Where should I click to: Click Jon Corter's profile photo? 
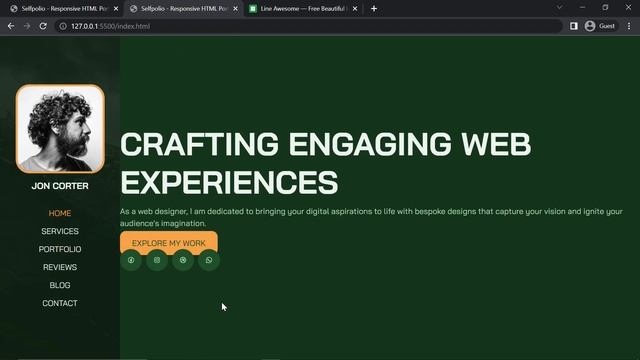pos(60,129)
